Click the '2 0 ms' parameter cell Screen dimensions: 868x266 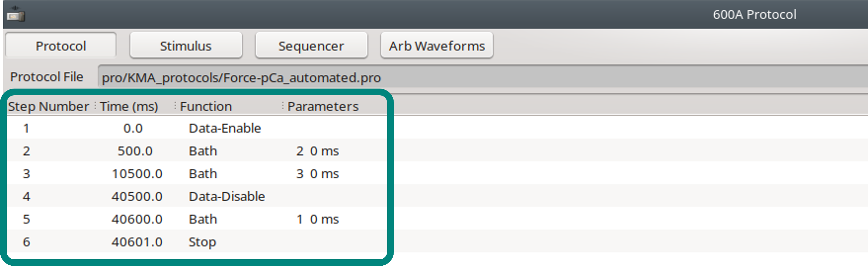(318, 151)
